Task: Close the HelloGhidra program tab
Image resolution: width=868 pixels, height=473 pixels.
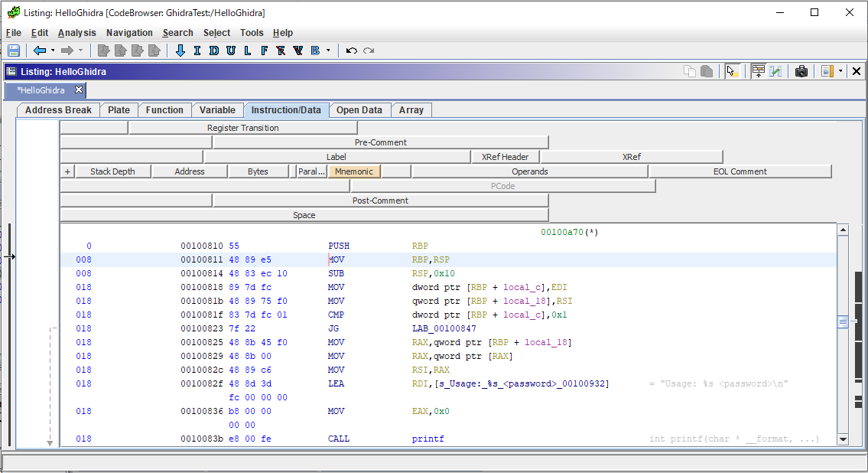Action: (x=79, y=90)
